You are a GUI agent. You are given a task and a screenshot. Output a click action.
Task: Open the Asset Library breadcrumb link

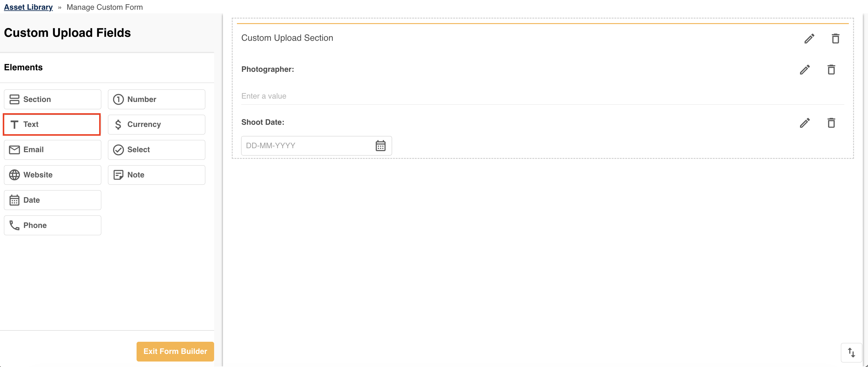tap(28, 7)
